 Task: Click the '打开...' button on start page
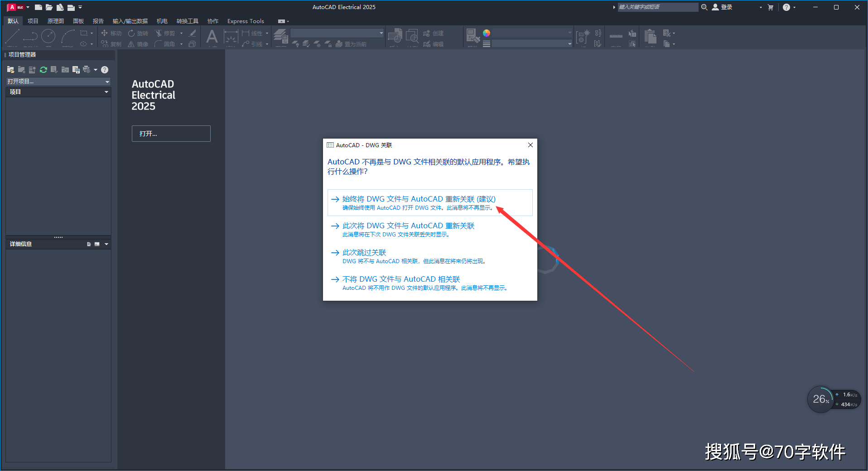(x=171, y=134)
